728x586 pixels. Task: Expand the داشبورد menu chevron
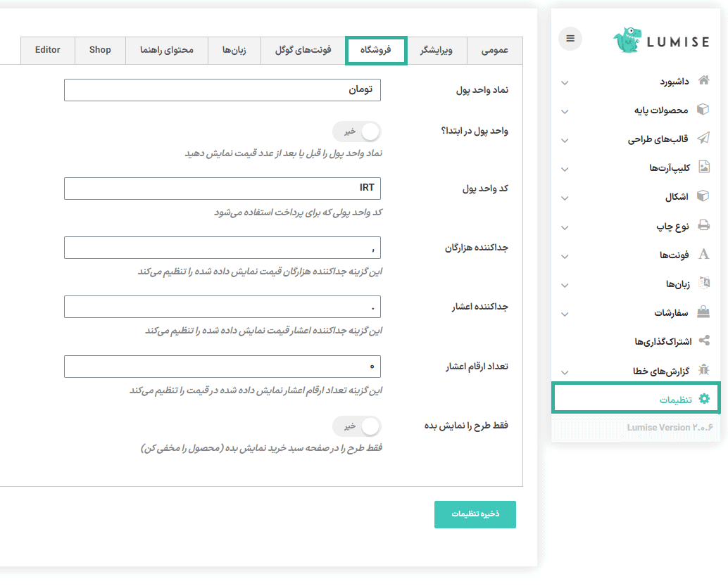coord(565,82)
